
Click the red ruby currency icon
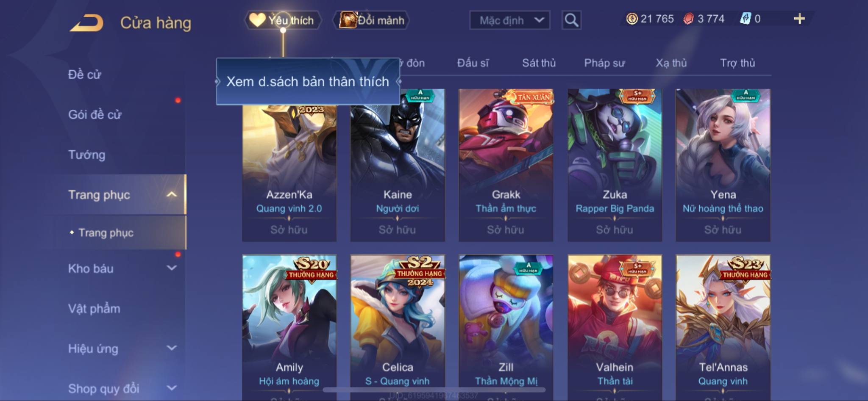[x=689, y=19]
